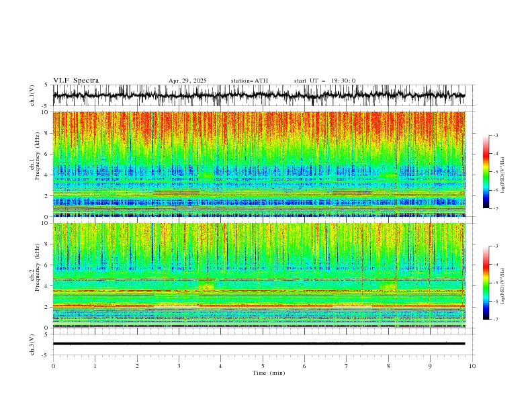Click the time axis tick label "3"

pyautogui.click(x=179, y=366)
